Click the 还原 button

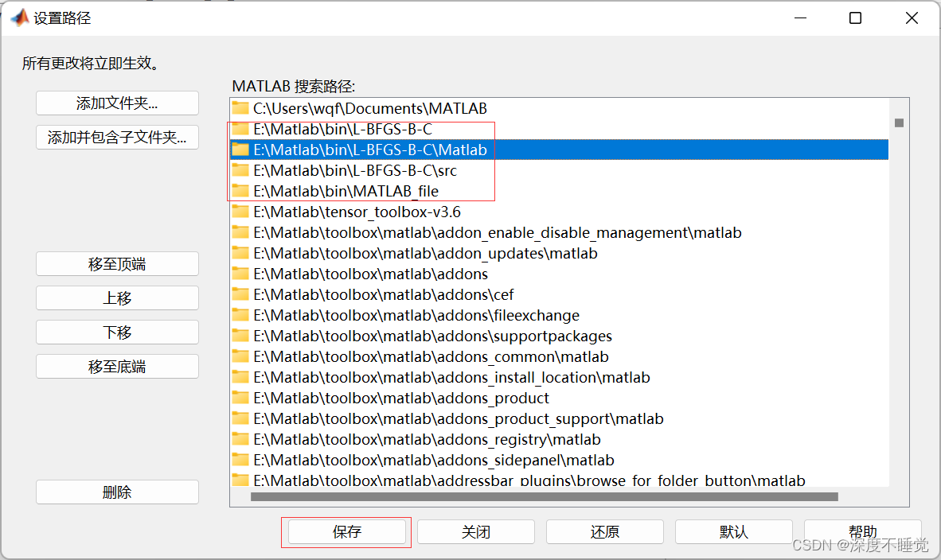click(605, 532)
